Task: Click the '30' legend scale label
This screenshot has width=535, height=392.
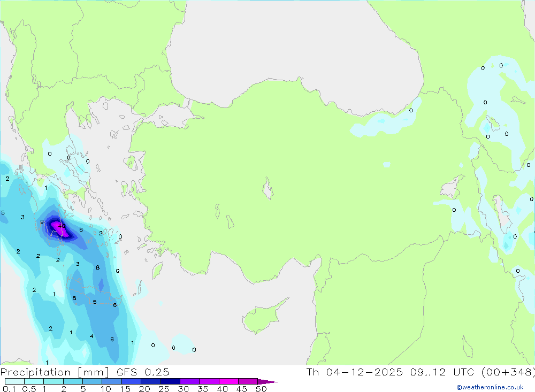Action: [184, 389]
